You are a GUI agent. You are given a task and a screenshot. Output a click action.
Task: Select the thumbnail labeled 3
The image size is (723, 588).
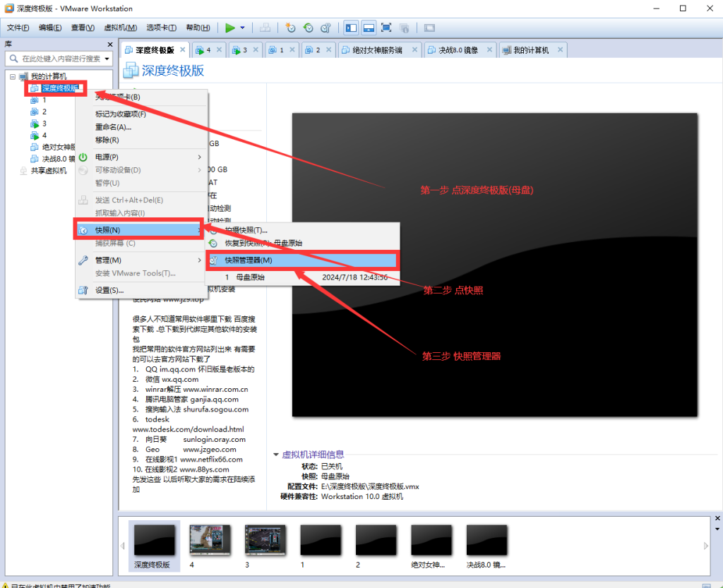tap(265, 546)
